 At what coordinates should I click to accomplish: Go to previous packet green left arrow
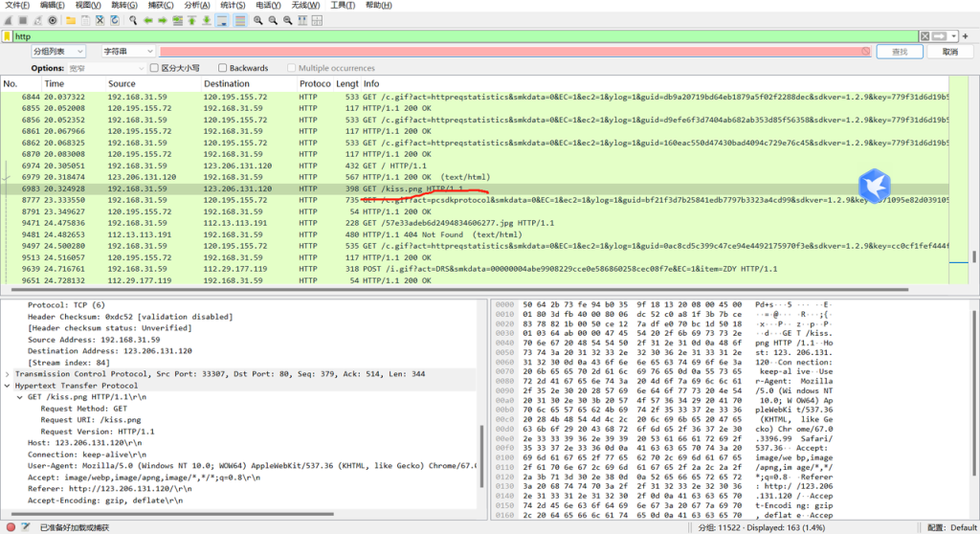point(148,20)
